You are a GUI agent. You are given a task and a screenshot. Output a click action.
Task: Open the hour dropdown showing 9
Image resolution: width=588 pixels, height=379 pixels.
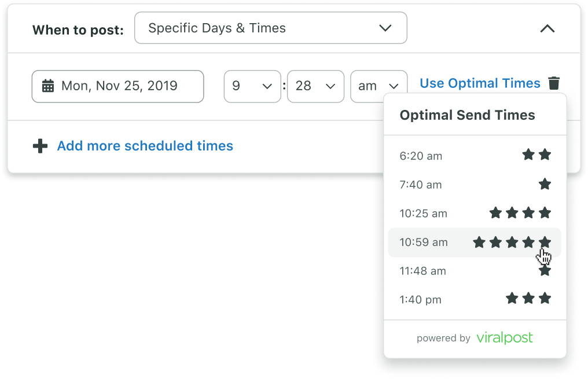(x=252, y=86)
